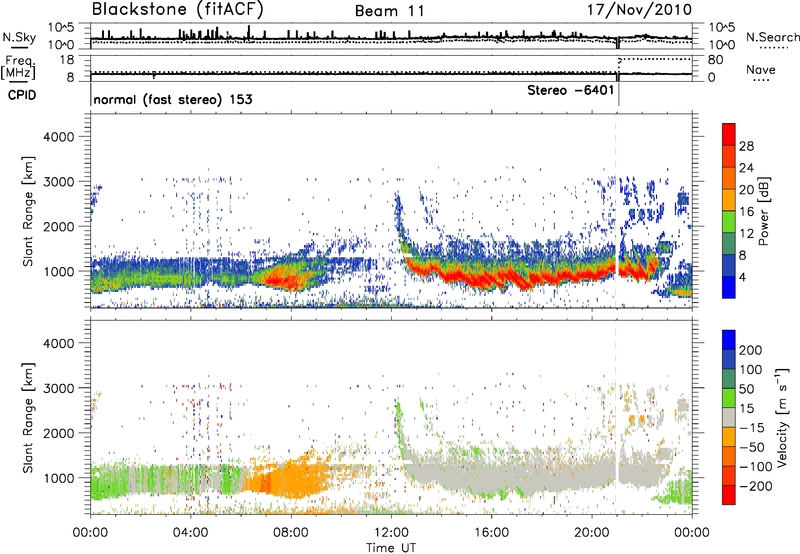Viewport: 800px width, 554px height.
Task: Click the 17/Nov/2010 date text
Action: (639, 9)
